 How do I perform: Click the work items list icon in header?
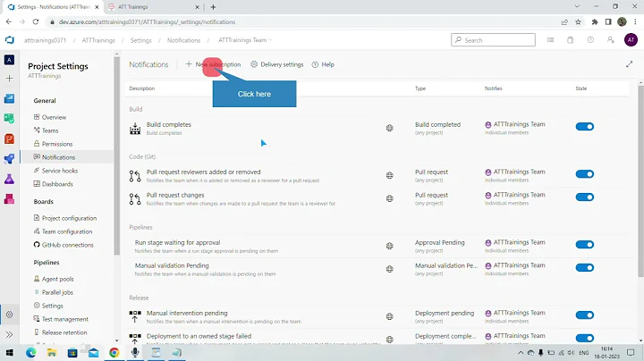click(550, 40)
